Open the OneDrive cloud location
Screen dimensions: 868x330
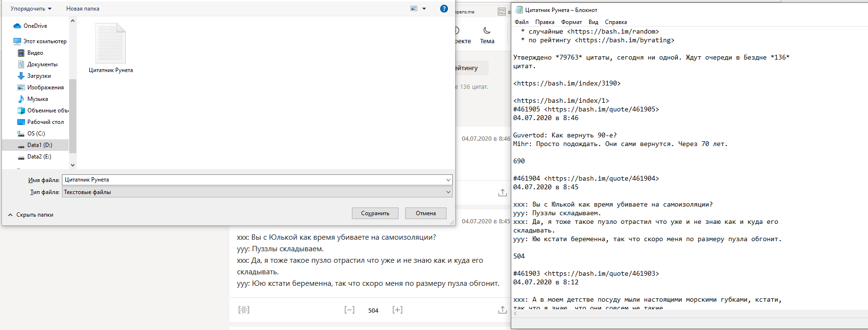pyautogui.click(x=35, y=26)
